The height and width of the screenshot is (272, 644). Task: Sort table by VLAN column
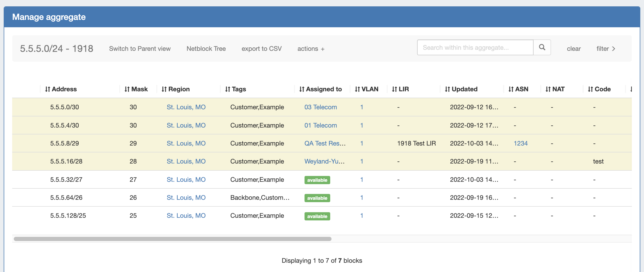click(x=367, y=89)
